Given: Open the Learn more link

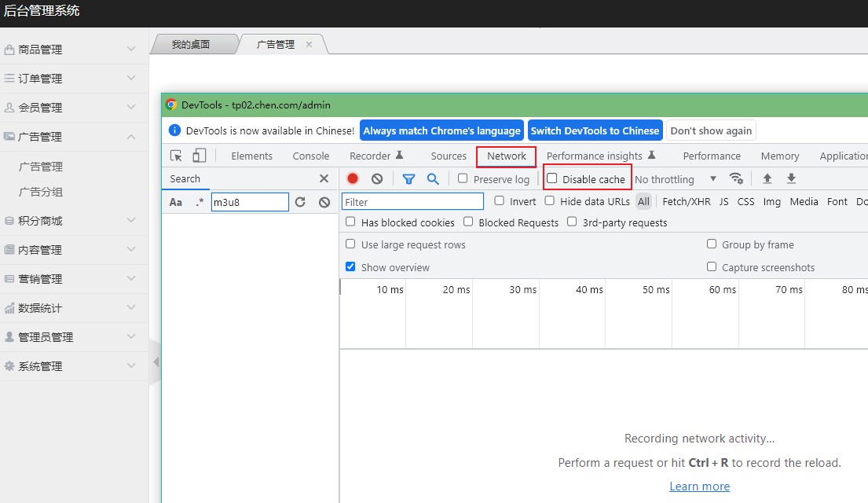Looking at the screenshot, I should (699, 486).
